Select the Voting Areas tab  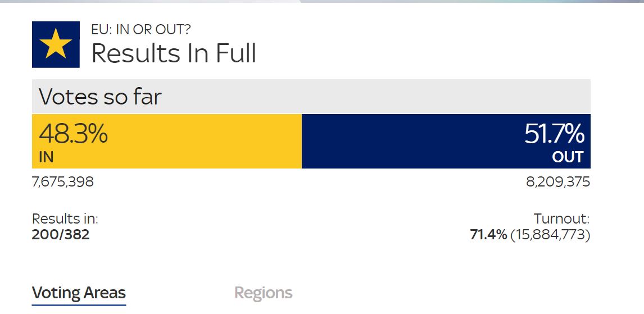click(x=79, y=293)
